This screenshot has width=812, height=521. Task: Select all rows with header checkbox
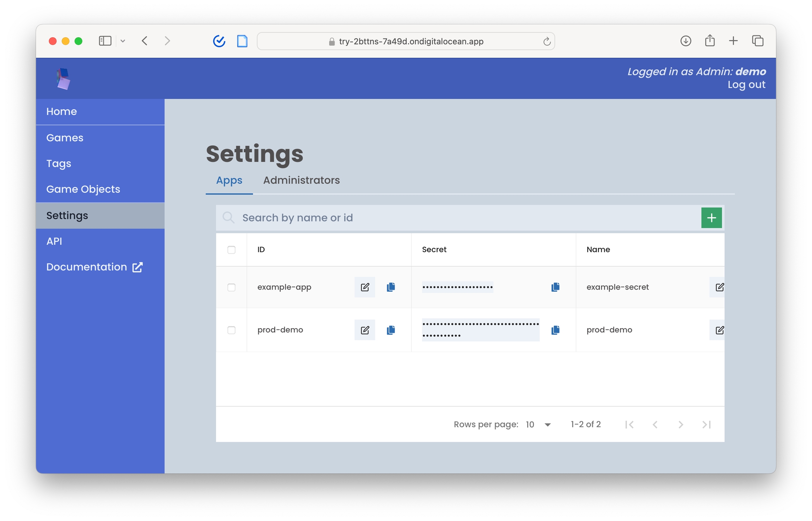pyautogui.click(x=232, y=250)
